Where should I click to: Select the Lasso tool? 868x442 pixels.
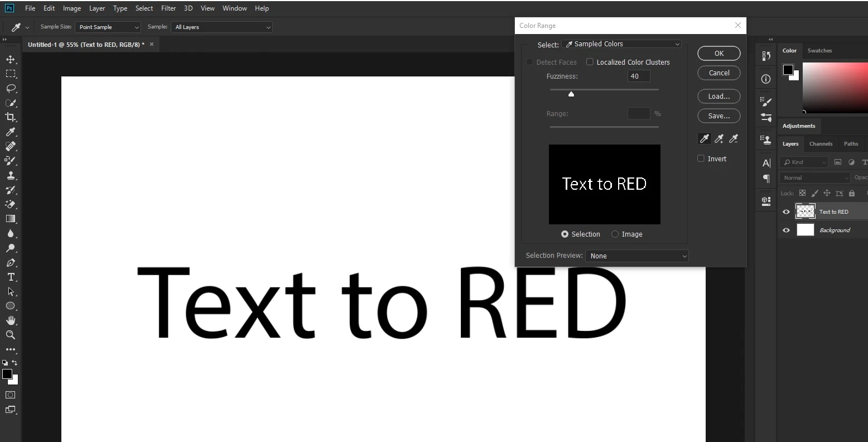(x=11, y=88)
